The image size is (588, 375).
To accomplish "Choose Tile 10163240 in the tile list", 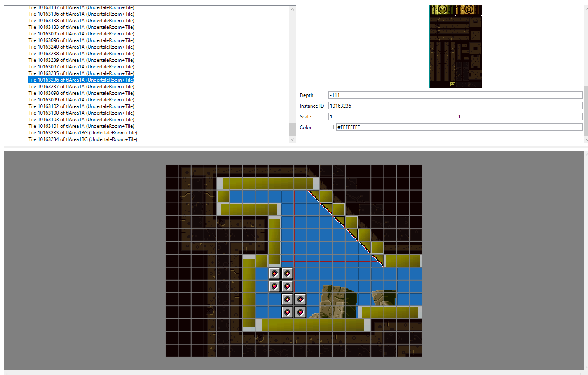I will [81, 47].
